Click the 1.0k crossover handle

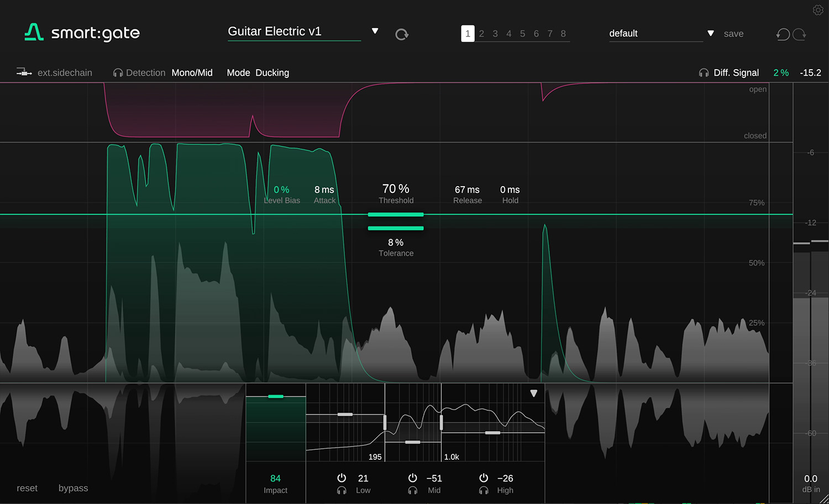click(x=441, y=422)
